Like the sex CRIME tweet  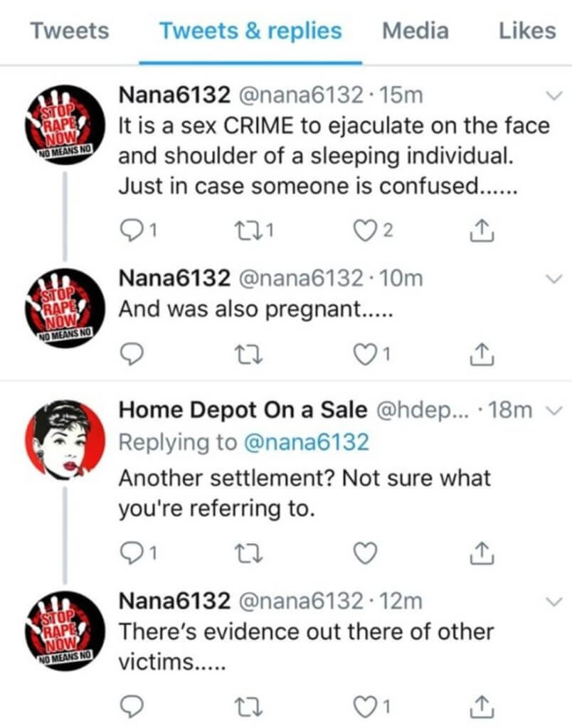coord(364,229)
